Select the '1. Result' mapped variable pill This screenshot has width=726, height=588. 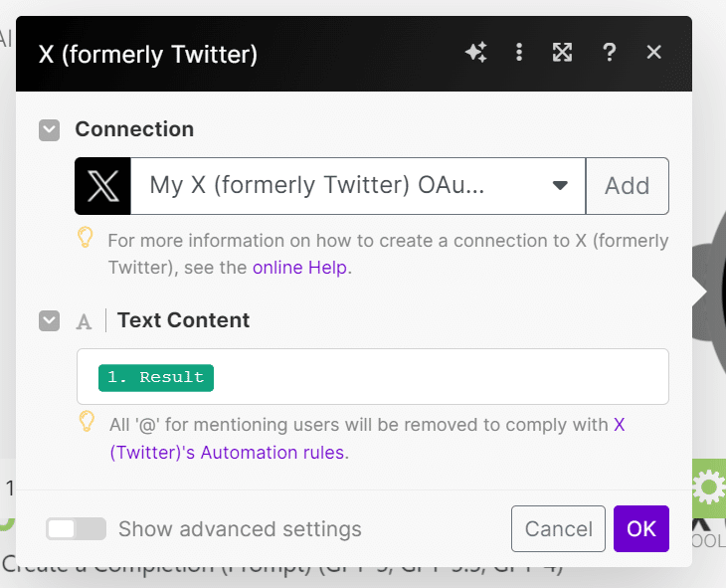156,378
